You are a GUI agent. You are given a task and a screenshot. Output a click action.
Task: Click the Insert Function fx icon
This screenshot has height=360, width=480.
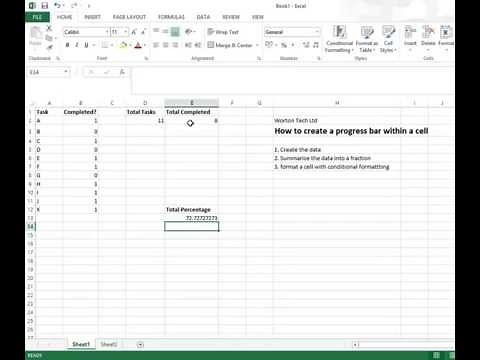[x=122, y=72]
